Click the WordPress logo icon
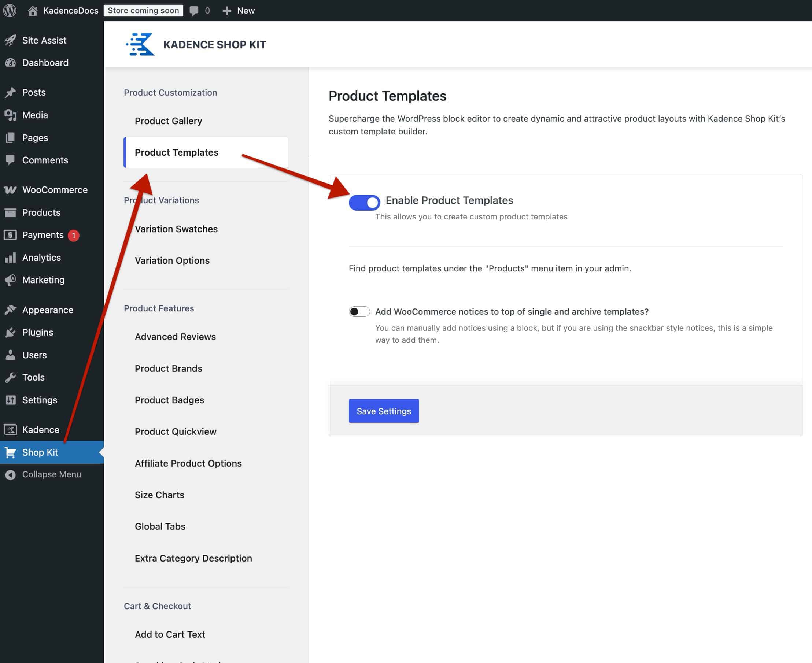 click(10, 10)
